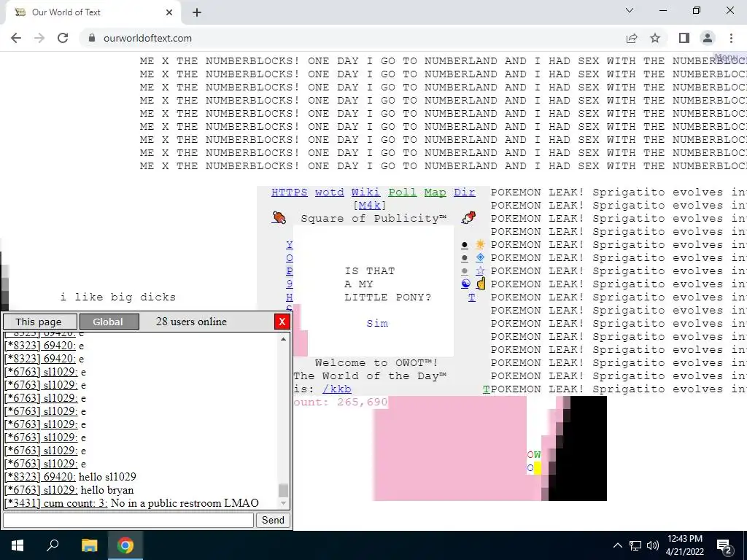Open Chrome's three-dot menu

click(731, 38)
